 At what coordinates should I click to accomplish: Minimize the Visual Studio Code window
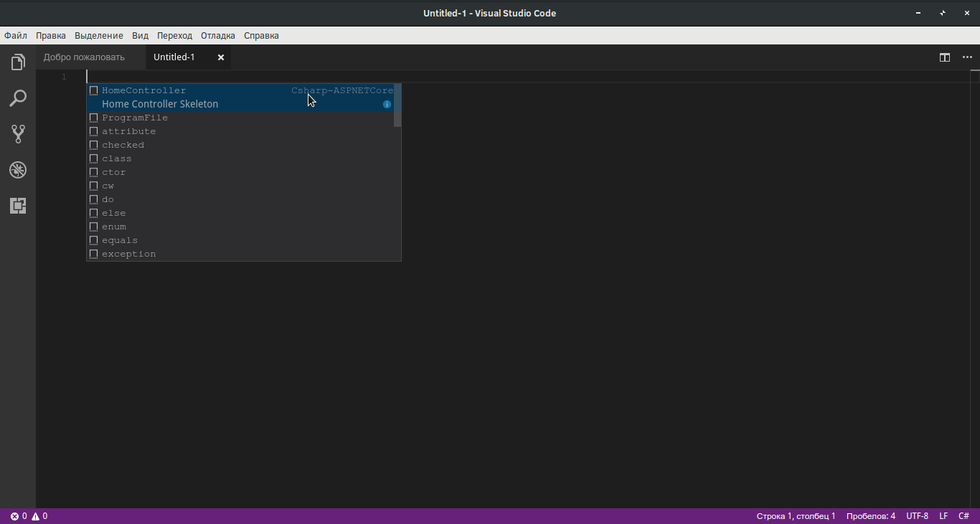(x=918, y=13)
